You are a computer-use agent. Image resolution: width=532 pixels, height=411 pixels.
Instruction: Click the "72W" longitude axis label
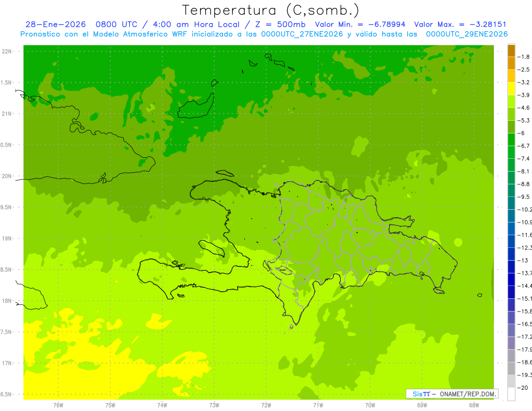tap(266, 405)
